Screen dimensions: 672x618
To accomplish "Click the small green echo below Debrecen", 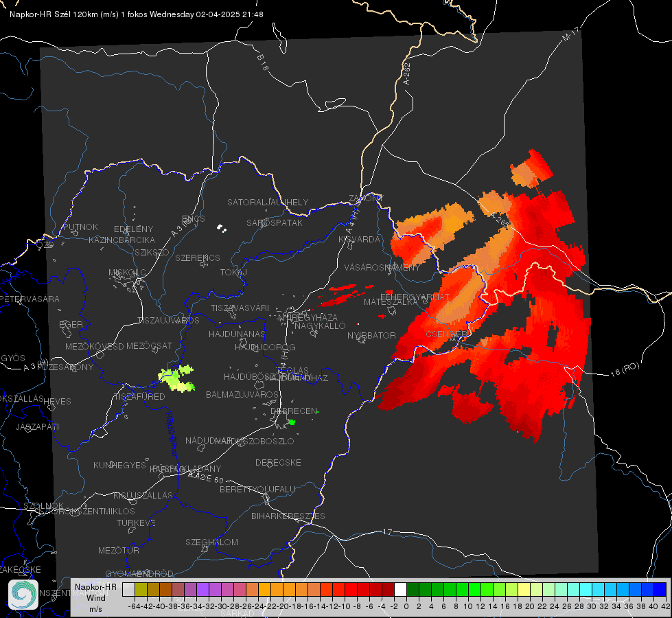I will (x=292, y=422).
